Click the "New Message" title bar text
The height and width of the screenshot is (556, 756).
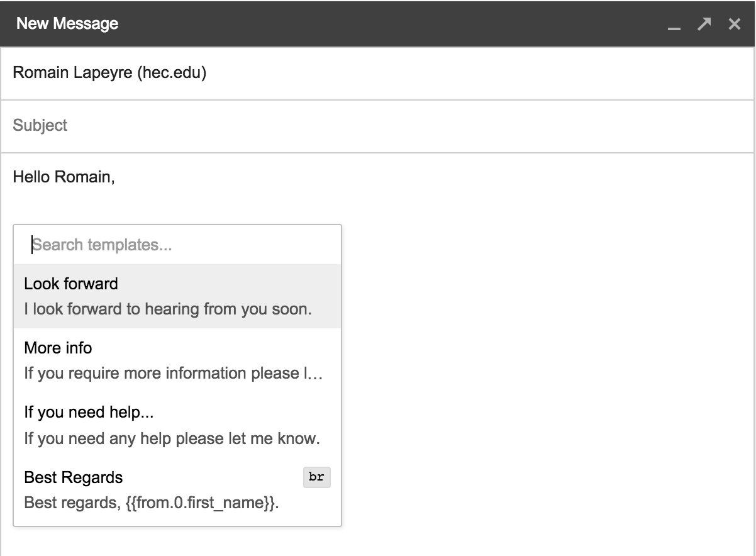tap(67, 24)
